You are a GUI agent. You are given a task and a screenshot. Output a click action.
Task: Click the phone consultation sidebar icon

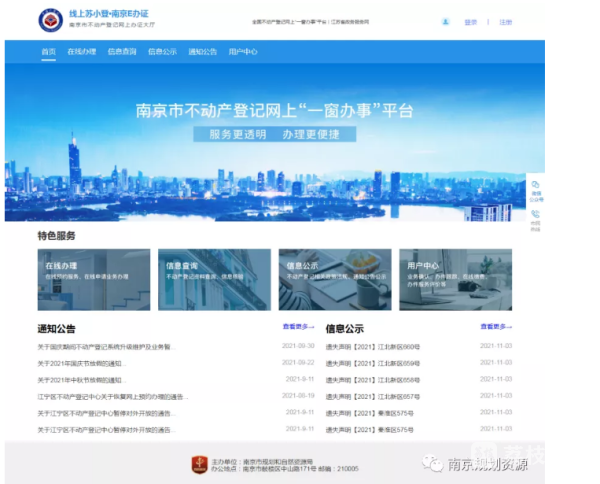pyautogui.click(x=535, y=217)
